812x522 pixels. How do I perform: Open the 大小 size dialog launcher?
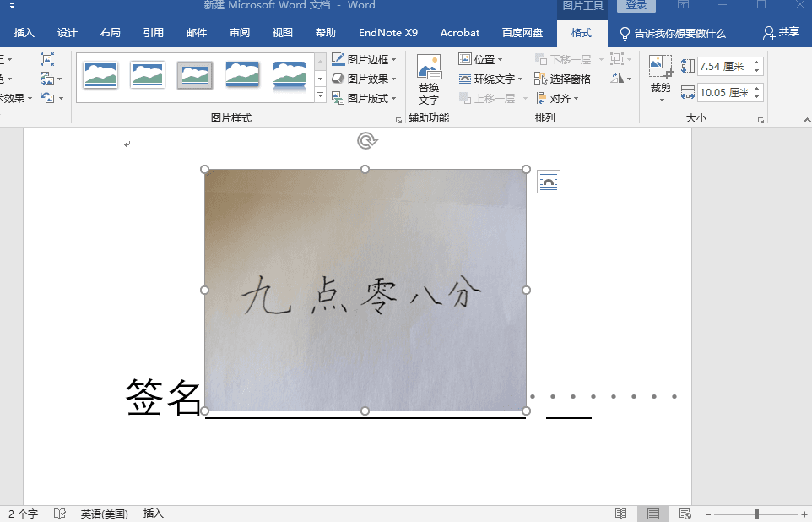(x=761, y=120)
